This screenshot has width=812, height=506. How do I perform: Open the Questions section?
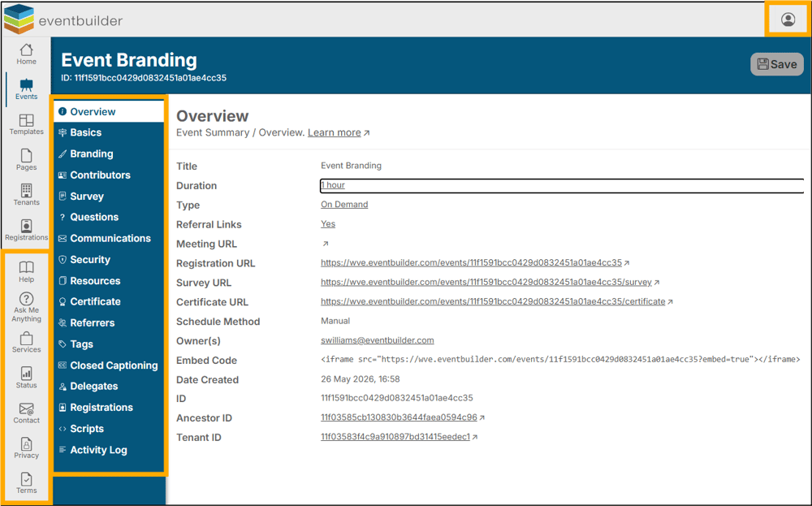point(109,217)
